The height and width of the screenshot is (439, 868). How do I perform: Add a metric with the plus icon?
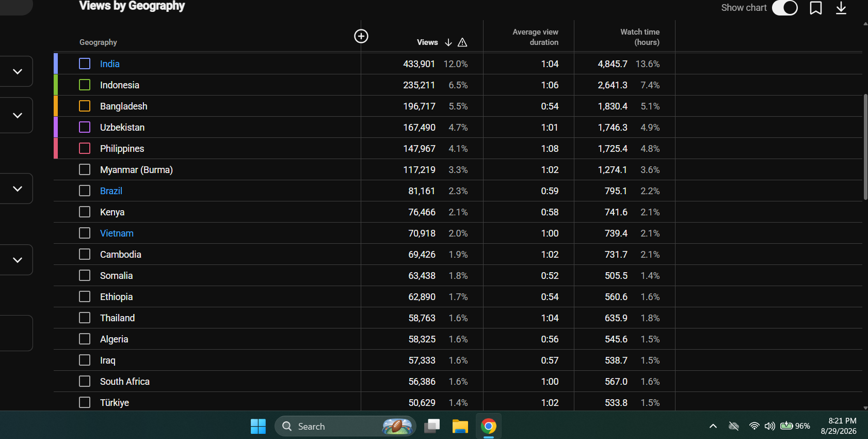coord(361,36)
